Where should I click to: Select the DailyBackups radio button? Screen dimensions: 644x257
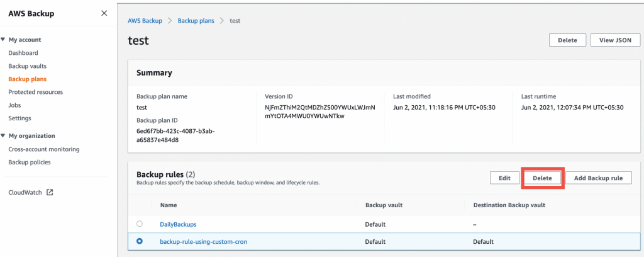pyautogui.click(x=139, y=224)
